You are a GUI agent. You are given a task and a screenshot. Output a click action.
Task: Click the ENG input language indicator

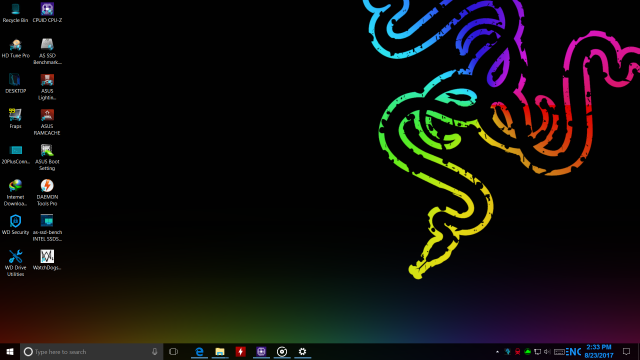(x=573, y=351)
